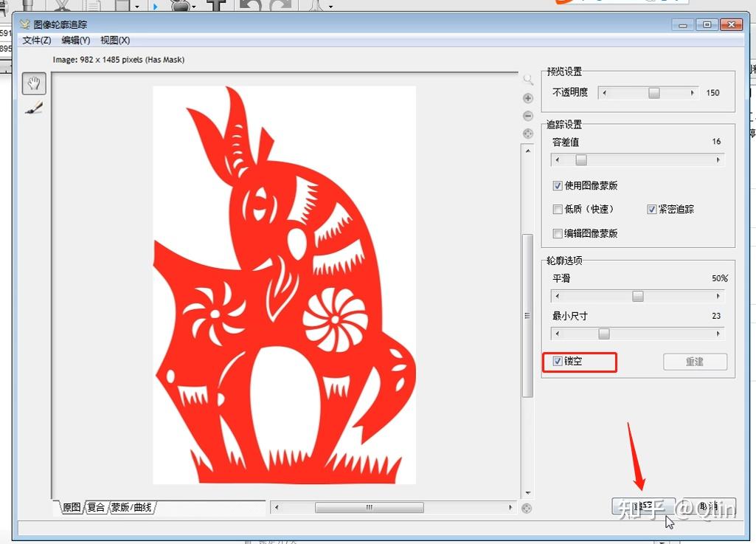The image size is (756, 544).
Task: Zoom out using the minus icon
Action: coord(527,116)
